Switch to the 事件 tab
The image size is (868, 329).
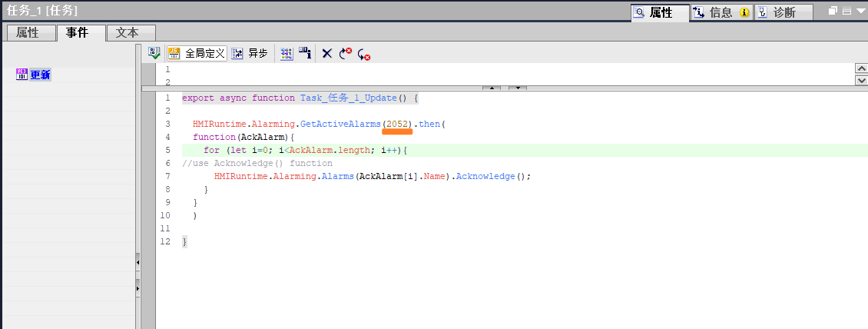click(x=81, y=33)
